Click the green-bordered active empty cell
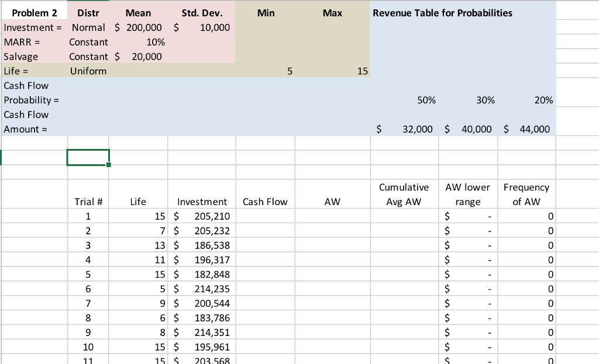This screenshot has width=599, height=364. [x=88, y=158]
